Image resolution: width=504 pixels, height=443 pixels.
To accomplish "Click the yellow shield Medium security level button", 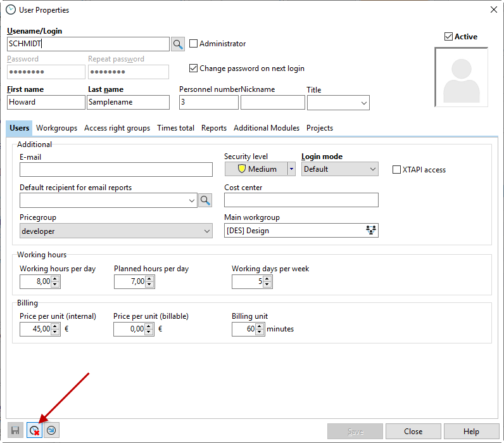I will (x=256, y=169).
